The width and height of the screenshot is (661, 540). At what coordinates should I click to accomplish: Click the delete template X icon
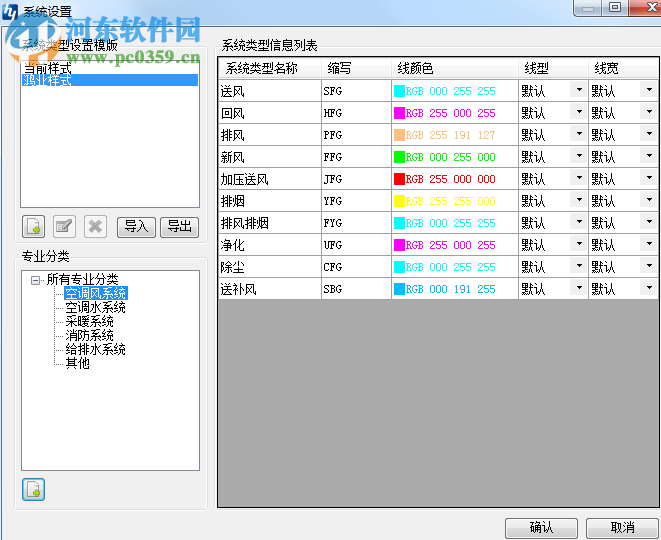point(95,227)
